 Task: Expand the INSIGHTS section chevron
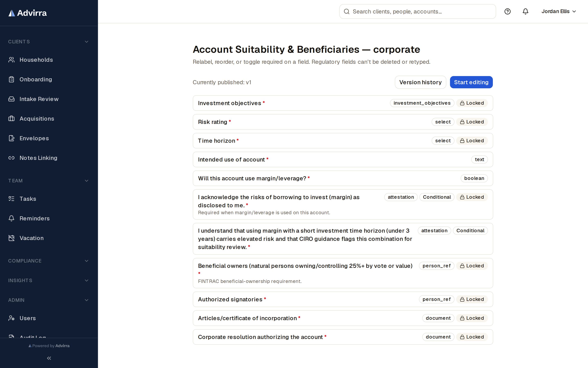[87, 280]
